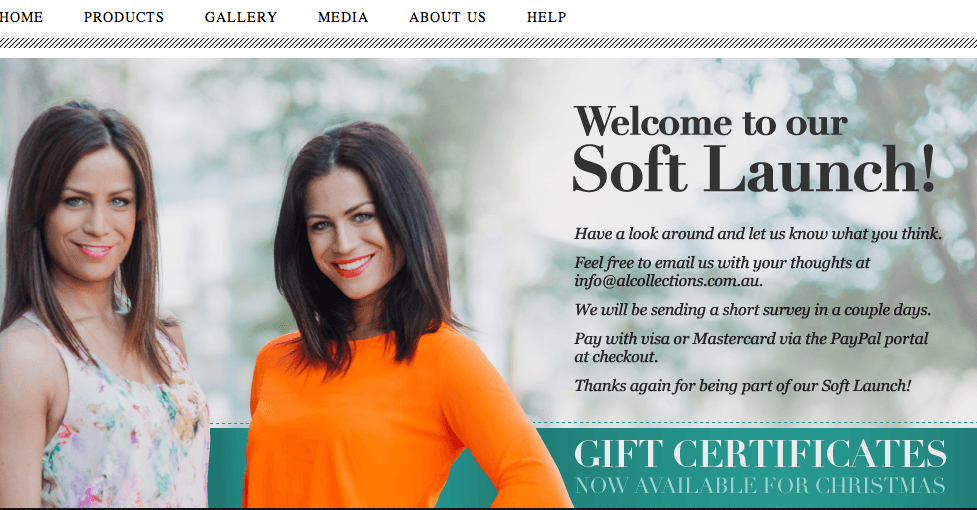Click the short survey announcement sentence
Image resolution: width=977 pixels, height=510 pixels.
(x=753, y=310)
